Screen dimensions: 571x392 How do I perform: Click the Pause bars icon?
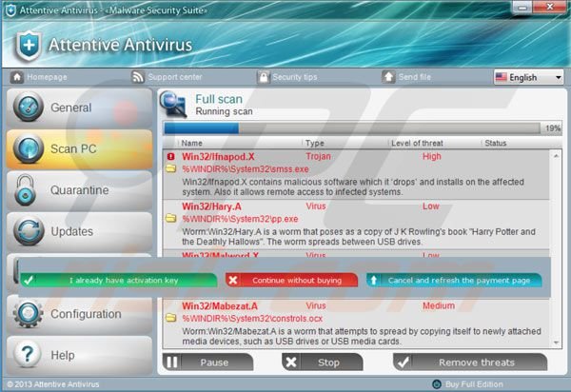click(172, 363)
